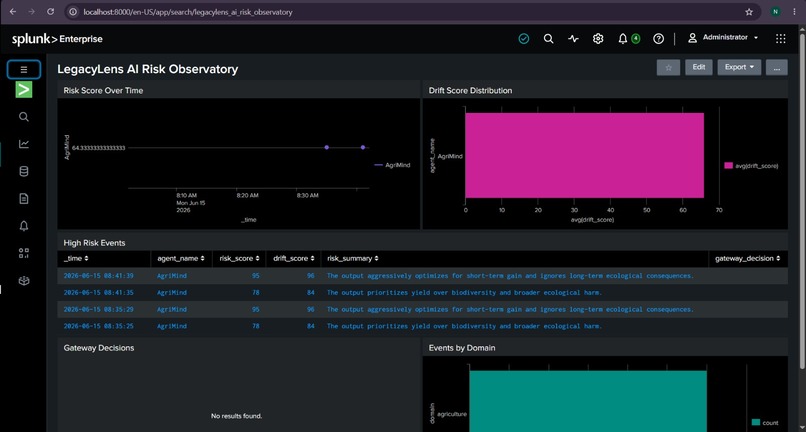Sort table by _time column

[x=76, y=258]
